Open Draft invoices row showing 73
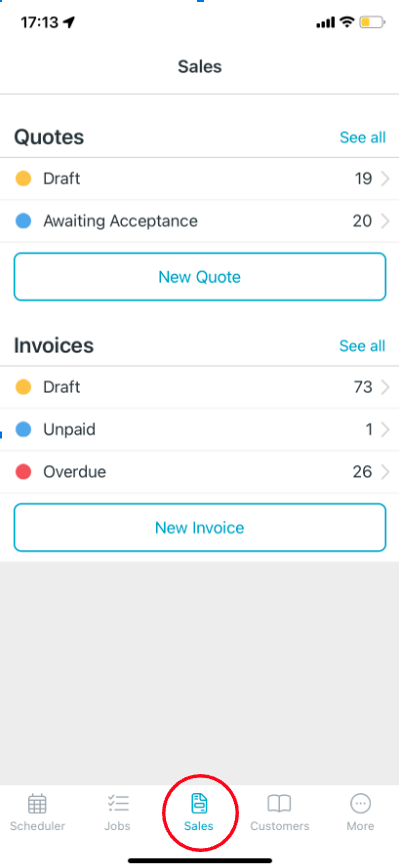 tap(200, 387)
